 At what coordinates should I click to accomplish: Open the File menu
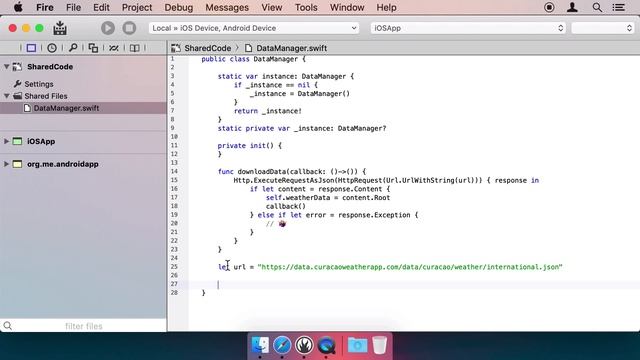[73, 7]
